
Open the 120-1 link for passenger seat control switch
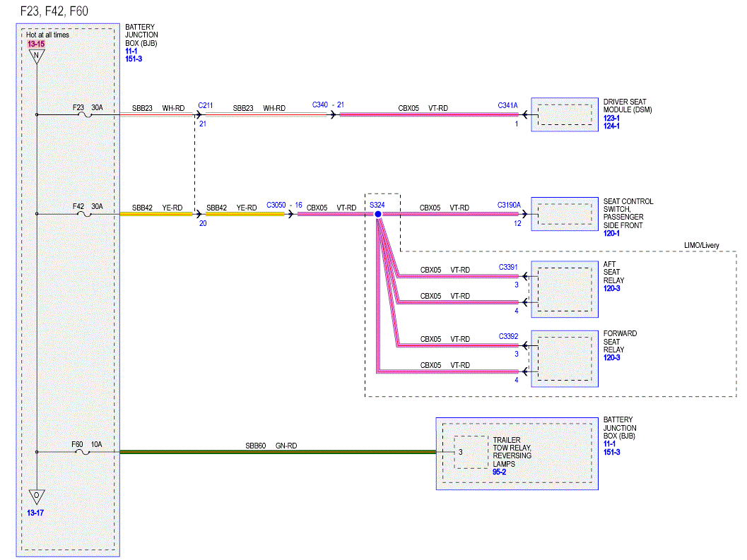point(611,233)
